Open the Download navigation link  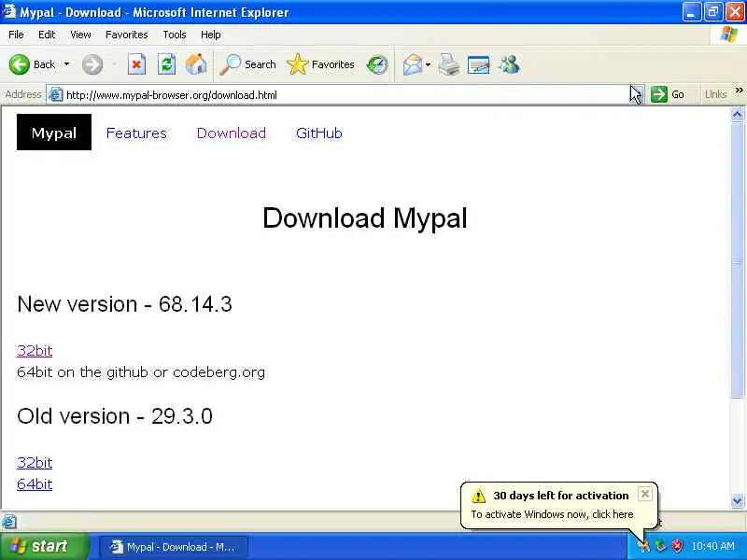(231, 133)
